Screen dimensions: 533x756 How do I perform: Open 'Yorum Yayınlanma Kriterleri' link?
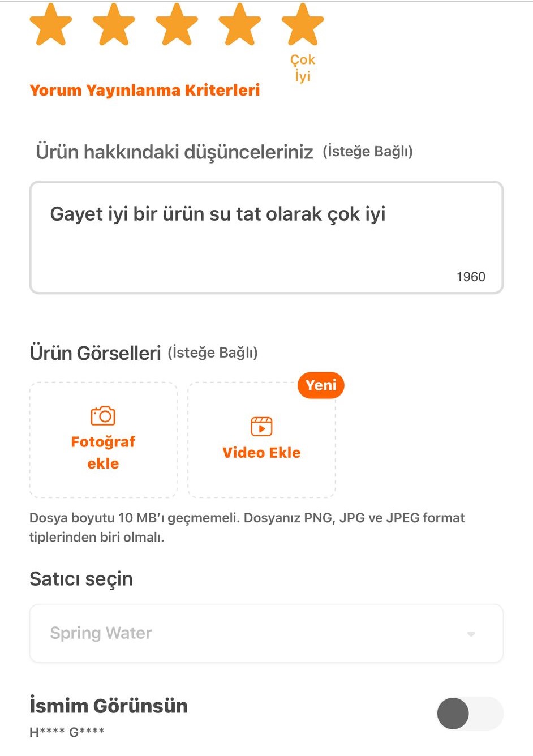[x=145, y=91]
